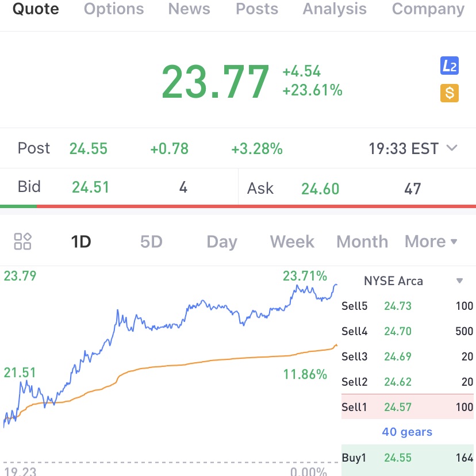The image size is (476, 476).
Task: Click the 40 gears depth link
Action: [x=407, y=432]
